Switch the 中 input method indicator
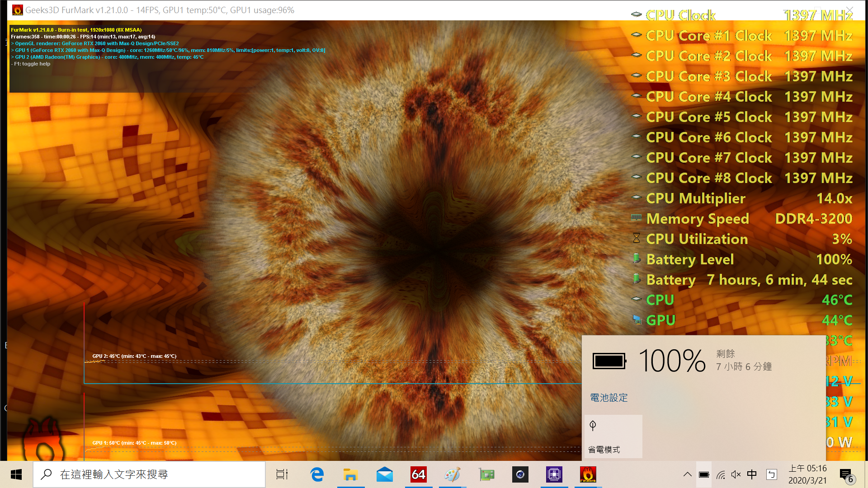This screenshot has height=488, width=868. click(x=752, y=474)
